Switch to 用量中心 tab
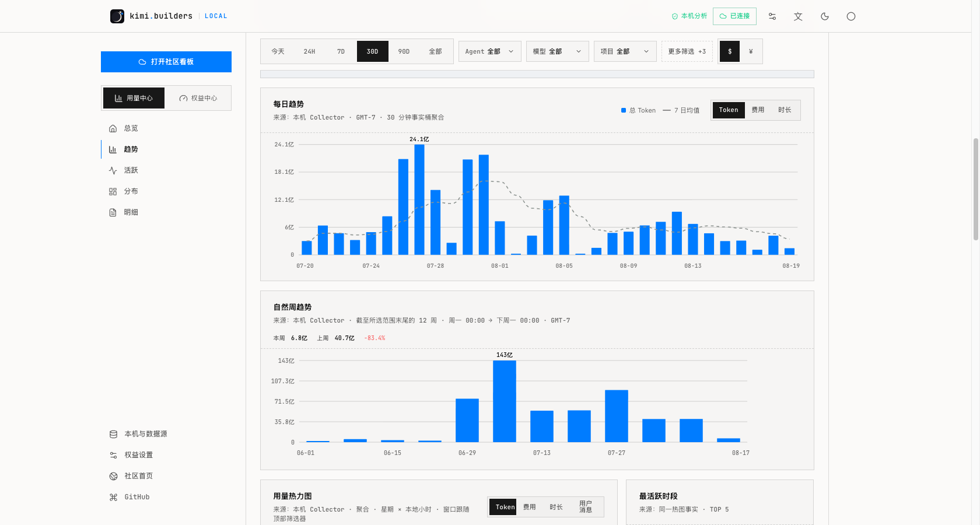Screen dimensions: 980x525 point(134,98)
